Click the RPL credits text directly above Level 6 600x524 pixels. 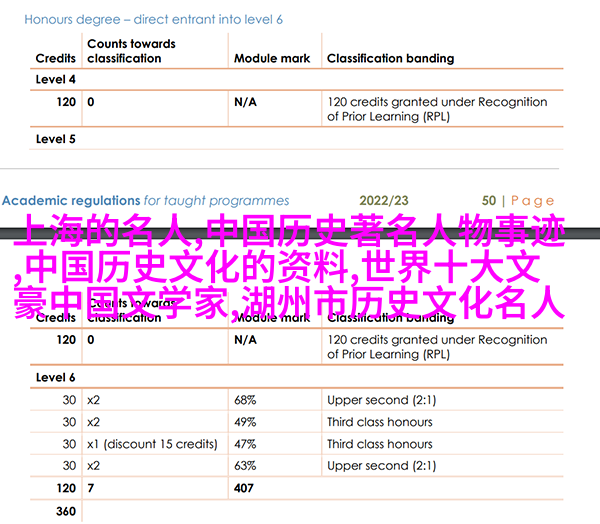(437, 347)
